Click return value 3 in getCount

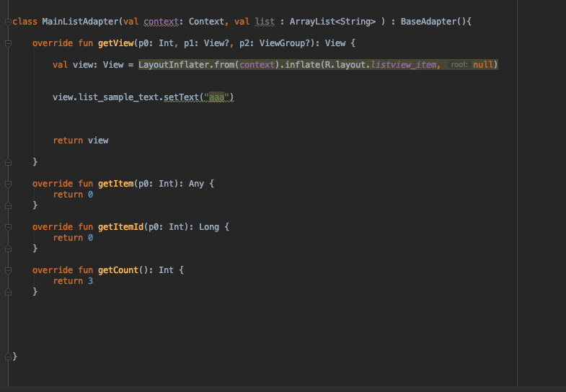pos(90,281)
